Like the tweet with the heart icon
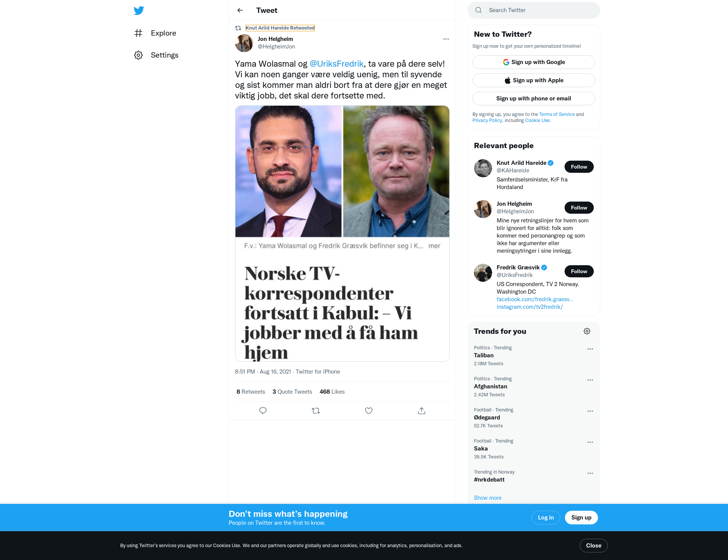Screen dimensions: 728x560 (x=369, y=411)
